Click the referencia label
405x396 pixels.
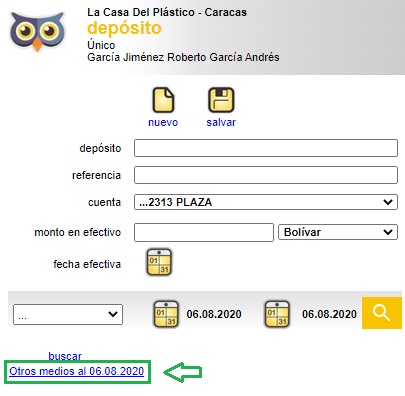point(96,175)
